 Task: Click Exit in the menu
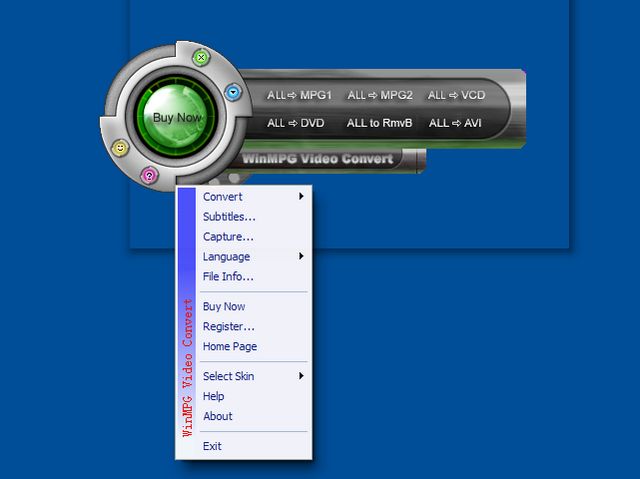[x=253, y=446]
